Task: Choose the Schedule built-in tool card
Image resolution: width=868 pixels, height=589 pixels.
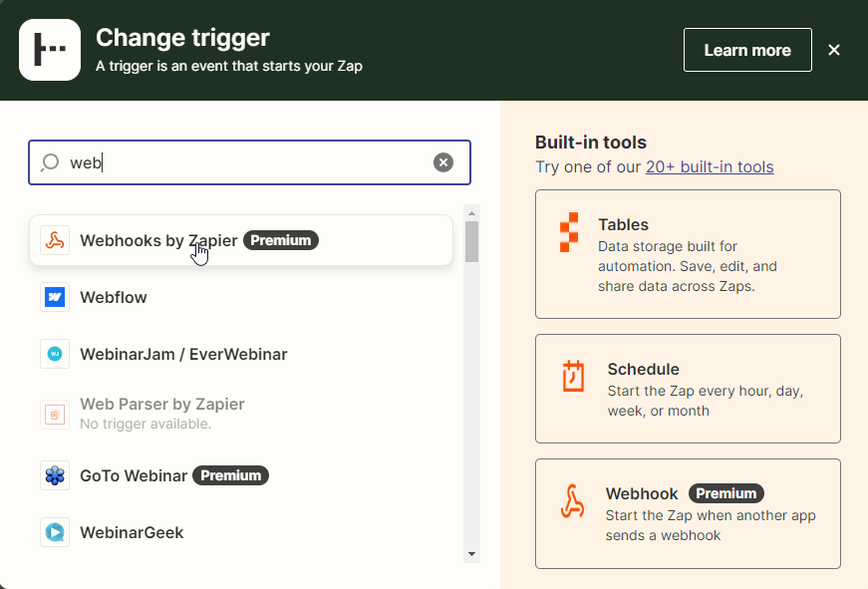Action: coord(688,389)
